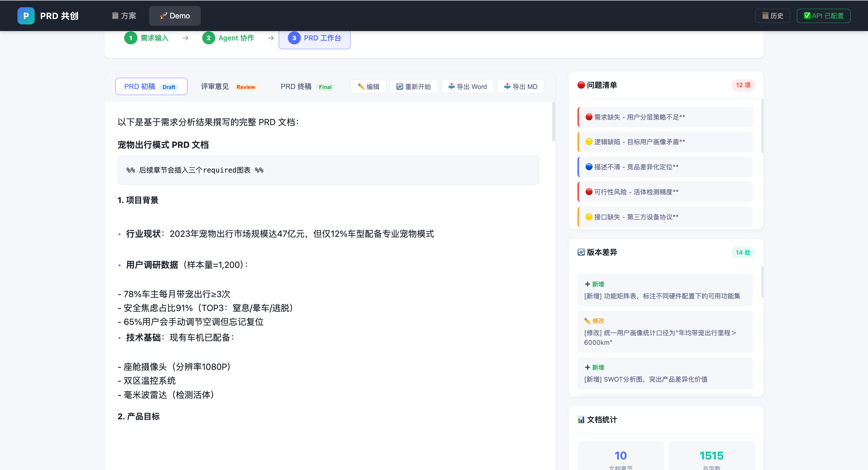Click the pencil icon on 修改 diff entry
This screenshot has width=868, height=470.
(x=587, y=321)
